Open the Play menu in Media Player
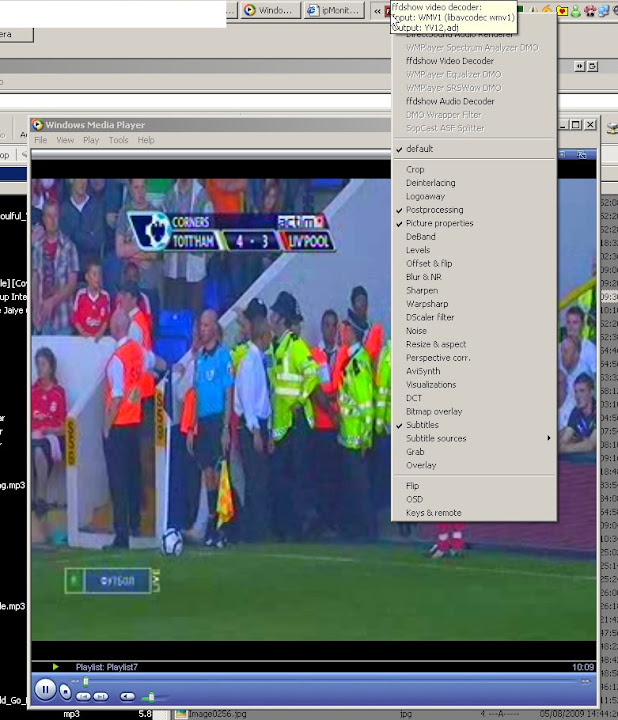The image size is (618, 720). pyautogui.click(x=91, y=140)
